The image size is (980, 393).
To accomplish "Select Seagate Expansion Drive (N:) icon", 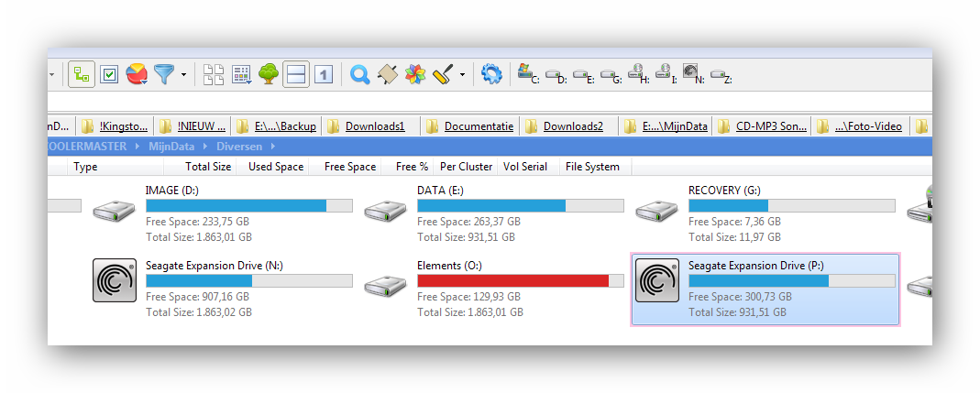I will point(115,280).
